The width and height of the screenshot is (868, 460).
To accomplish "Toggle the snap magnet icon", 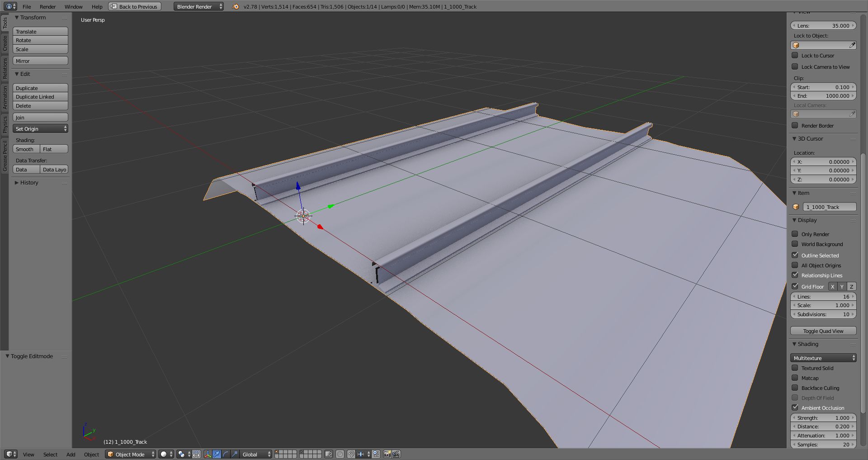I will [351, 454].
